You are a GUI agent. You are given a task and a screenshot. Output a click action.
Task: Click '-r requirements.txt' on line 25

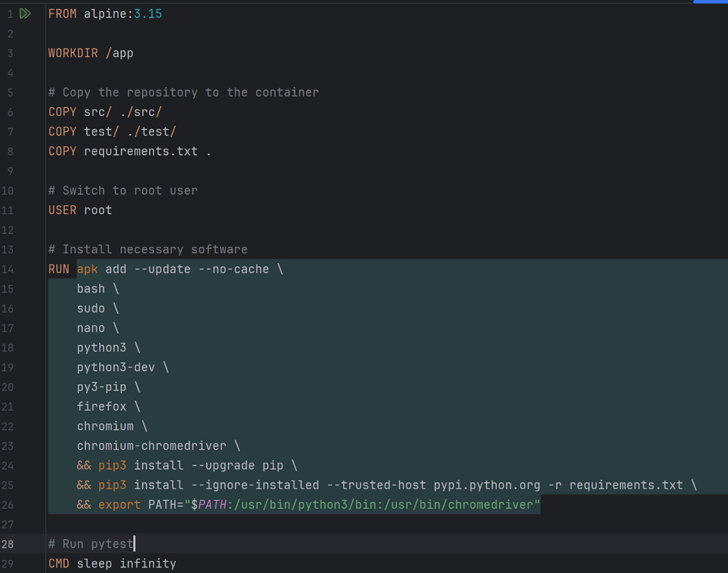(x=615, y=485)
